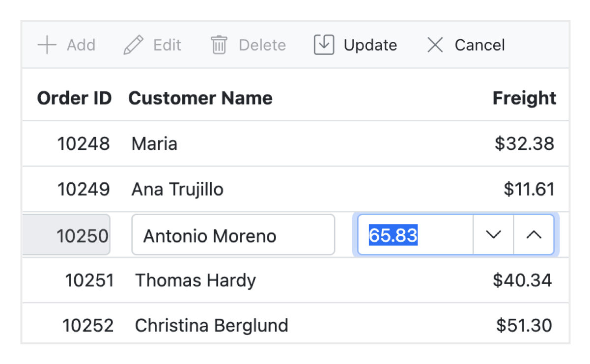Sort by the Freight column header
590x364 pixels.
pyautogui.click(x=524, y=98)
